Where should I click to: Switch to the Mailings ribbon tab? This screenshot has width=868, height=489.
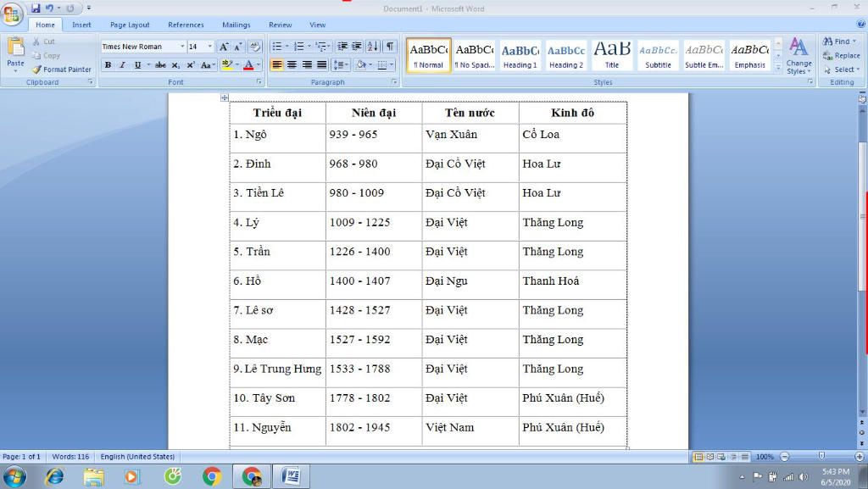[236, 25]
